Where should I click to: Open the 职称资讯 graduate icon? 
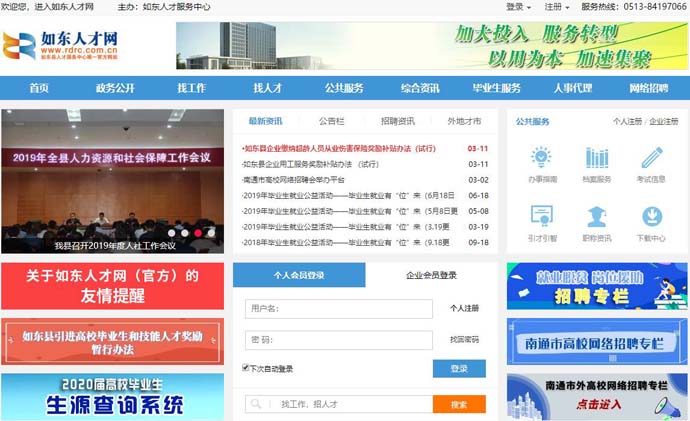(597, 217)
